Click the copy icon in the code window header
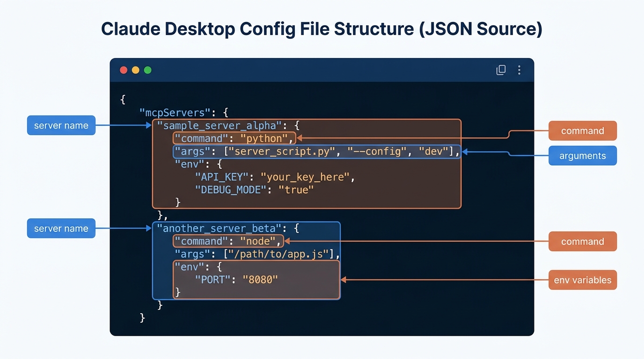This screenshot has height=359, width=644. [x=501, y=70]
